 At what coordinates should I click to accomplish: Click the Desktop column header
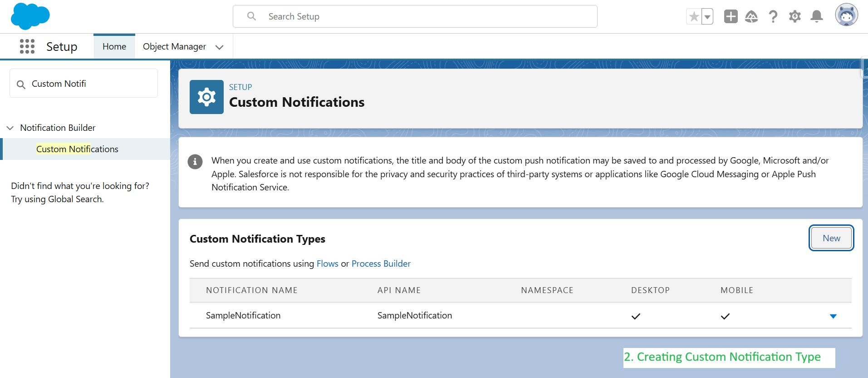tap(650, 290)
